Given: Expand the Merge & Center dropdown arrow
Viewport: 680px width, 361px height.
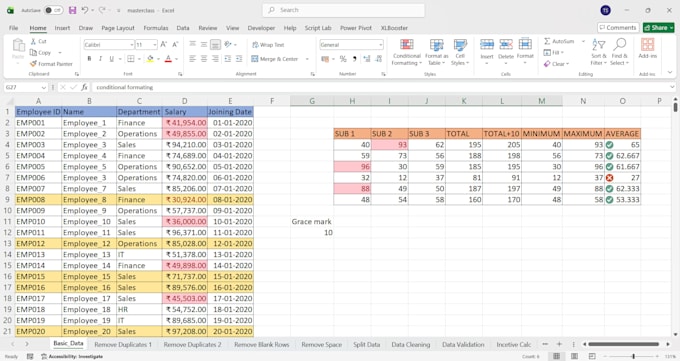Looking at the screenshot, I should (307, 59).
